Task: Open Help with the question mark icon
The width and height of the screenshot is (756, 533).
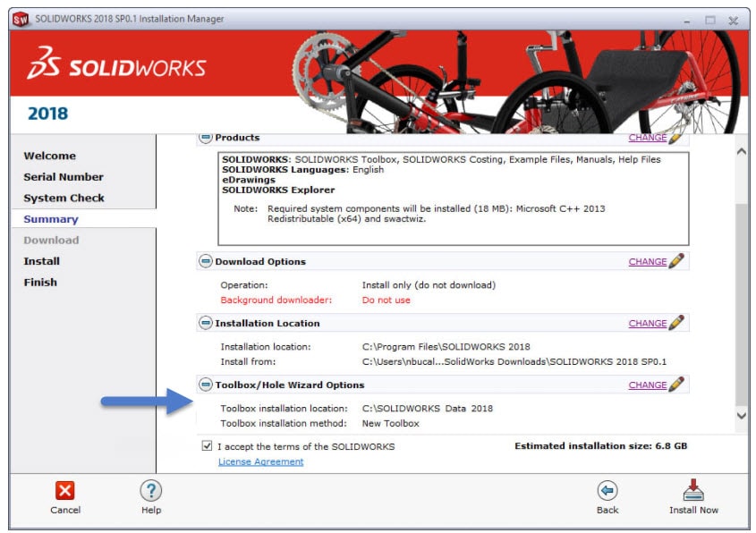Action: coord(151,491)
